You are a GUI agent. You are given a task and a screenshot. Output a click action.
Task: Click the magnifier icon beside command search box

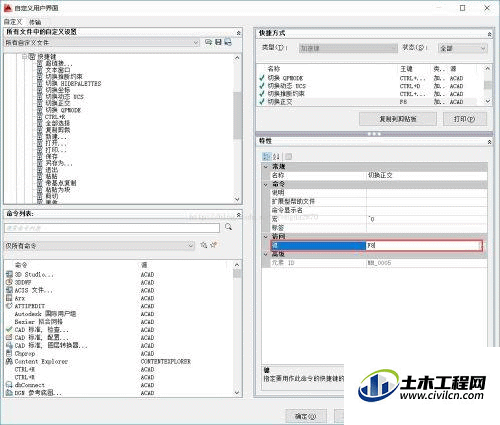coord(228,227)
